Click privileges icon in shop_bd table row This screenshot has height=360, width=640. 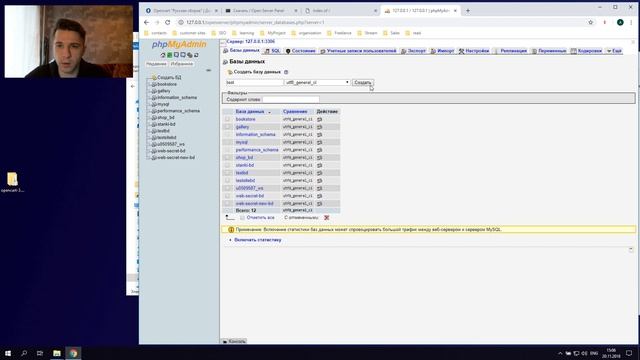[x=320, y=158]
